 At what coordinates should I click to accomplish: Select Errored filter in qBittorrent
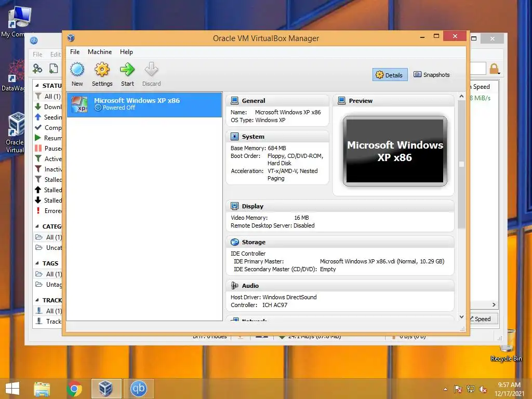click(x=48, y=211)
